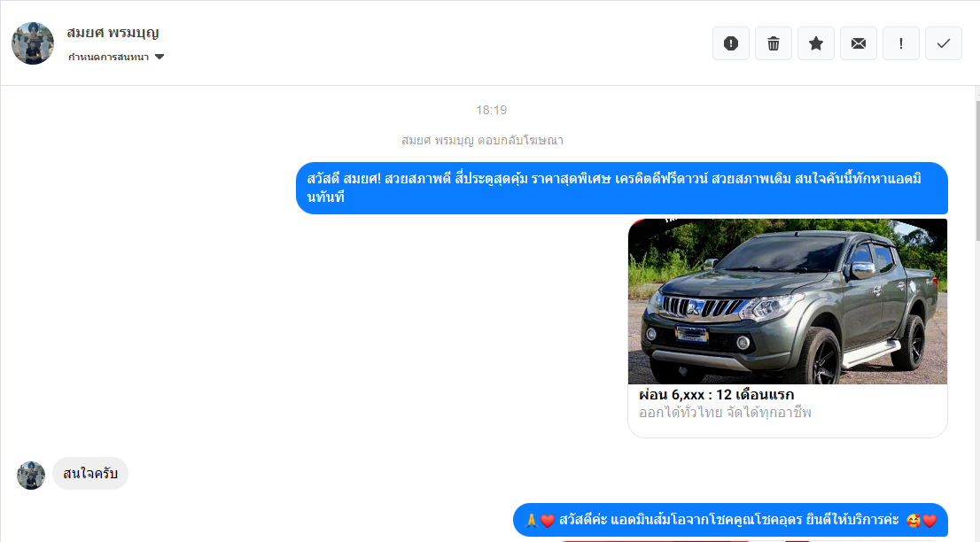Mark conversation as unread envelope icon
The image size is (980, 542).
[x=858, y=43]
